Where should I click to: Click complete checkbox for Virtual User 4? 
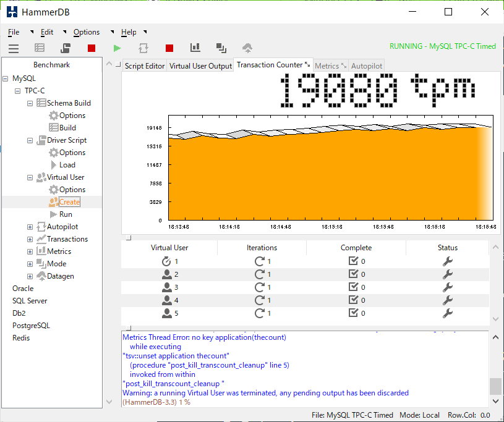coord(353,300)
